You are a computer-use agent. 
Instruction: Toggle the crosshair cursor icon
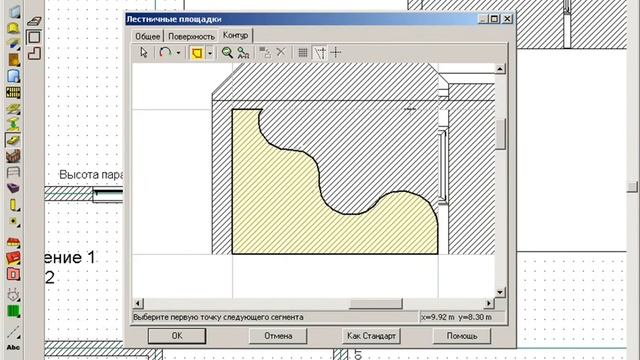click(336, 52)
